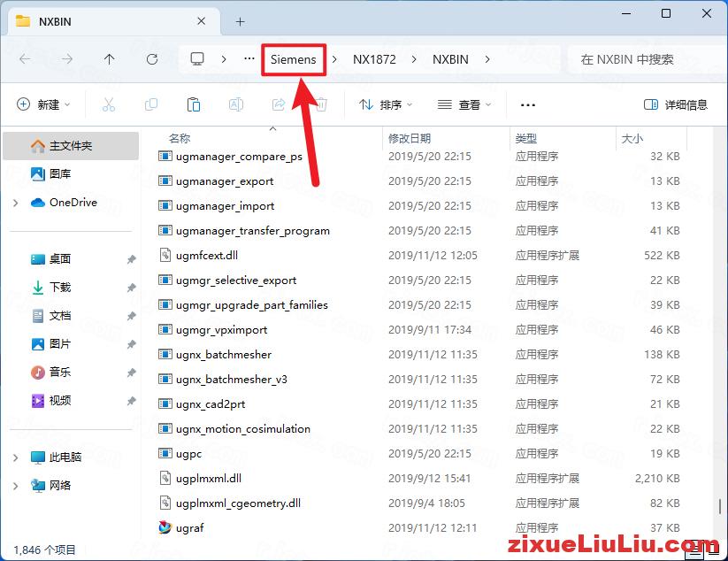Open the 排序 sort dropdown

[x=386, y=104]
